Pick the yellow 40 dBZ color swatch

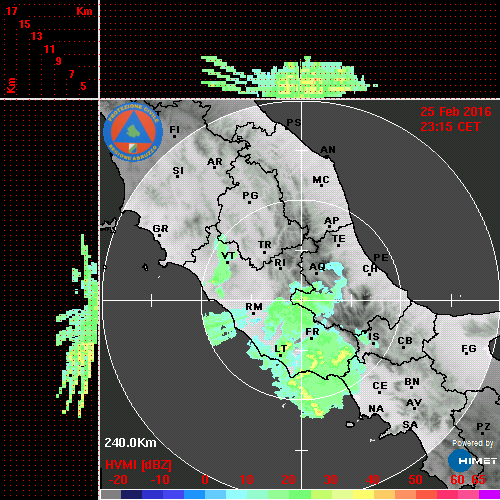click(364, 494)
